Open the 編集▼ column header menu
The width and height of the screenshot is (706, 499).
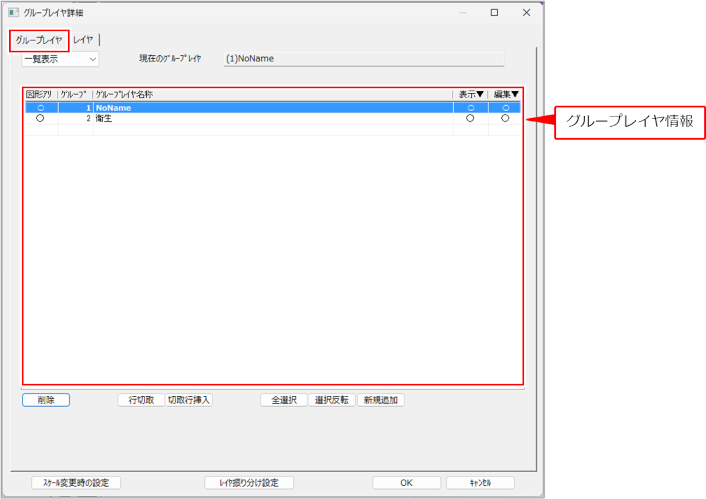(506, 94)
